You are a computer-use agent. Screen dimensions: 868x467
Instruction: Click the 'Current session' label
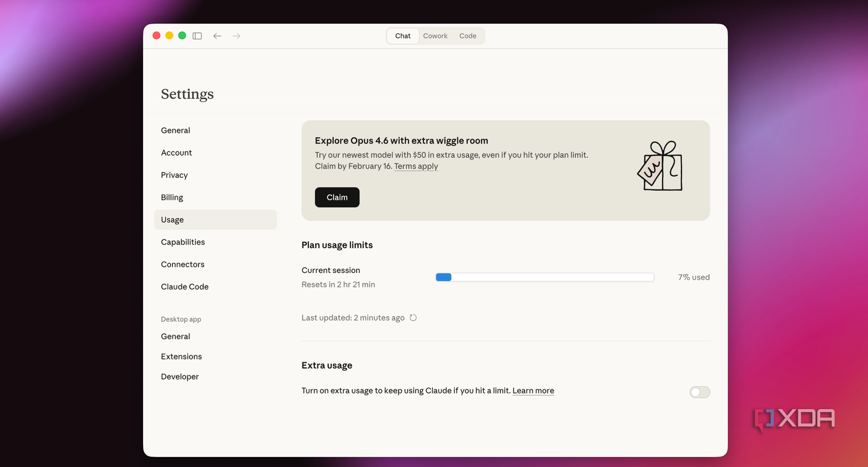(x=331, y=270)
